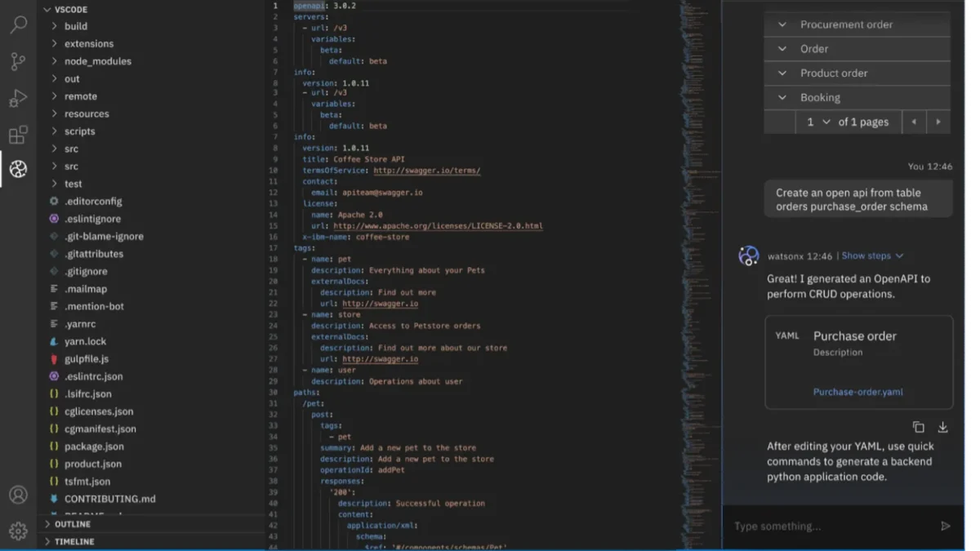
Task: Click 'title: Coffee Store API' line in editor
Action: point(353,159)
